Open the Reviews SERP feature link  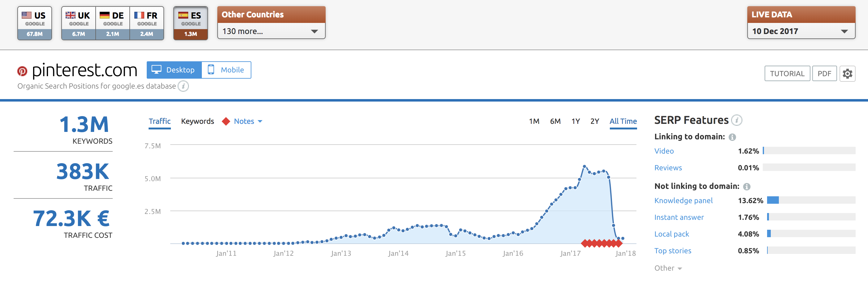pos(668,168)
